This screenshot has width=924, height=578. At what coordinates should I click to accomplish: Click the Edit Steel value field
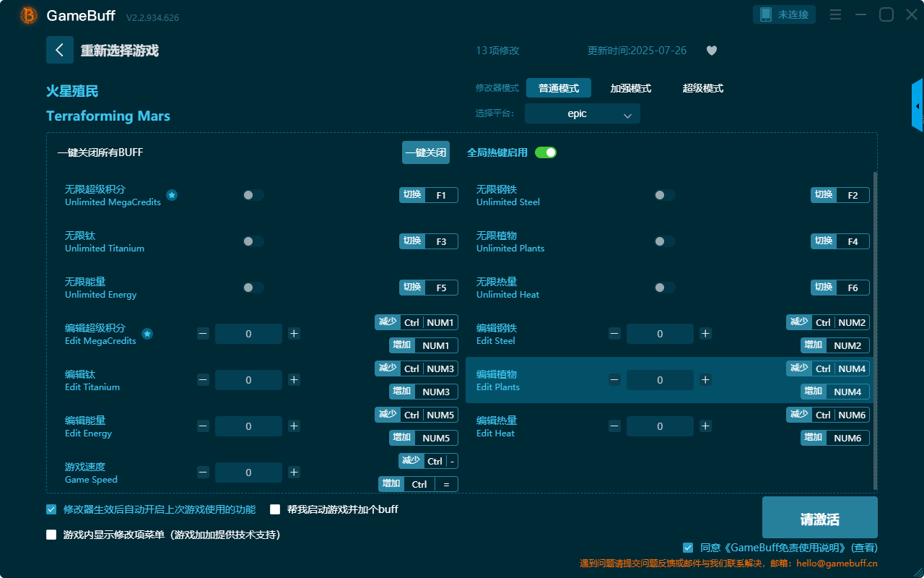point(660,334)
